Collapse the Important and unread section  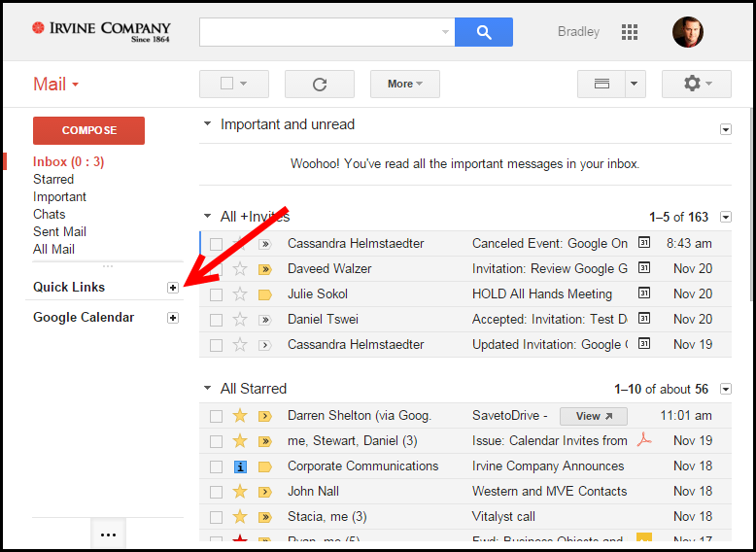(207, 123)
